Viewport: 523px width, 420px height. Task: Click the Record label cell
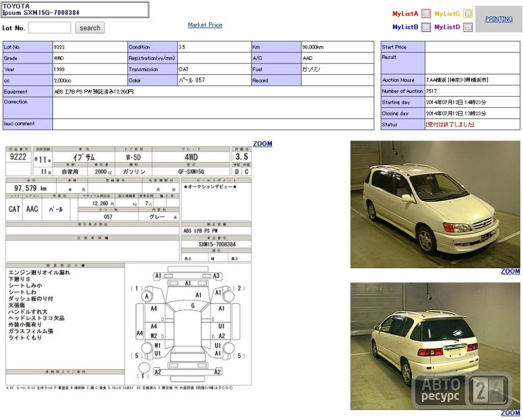click(x=276, y=80)
